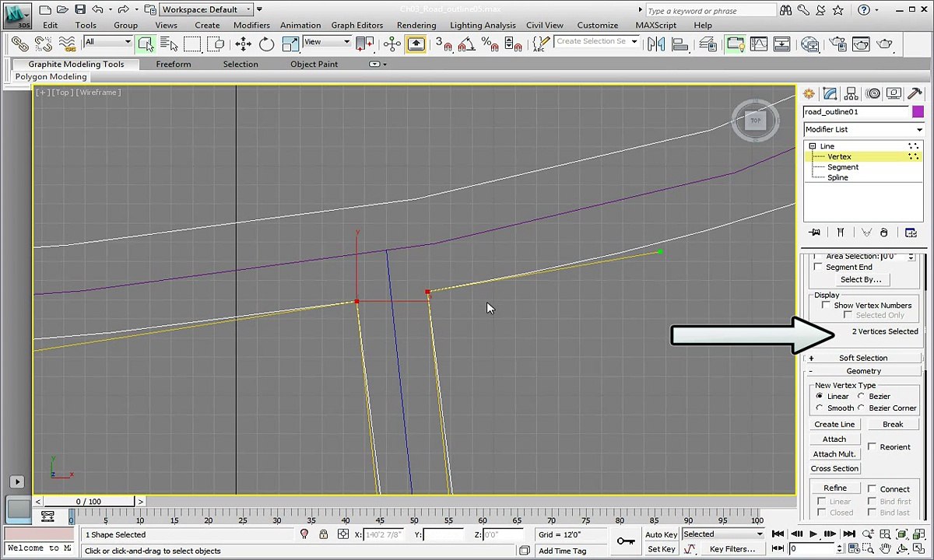This screenshot has width=934, height=560.
Task: Enable the Connect checkbox
Action: tap(872, 489)
